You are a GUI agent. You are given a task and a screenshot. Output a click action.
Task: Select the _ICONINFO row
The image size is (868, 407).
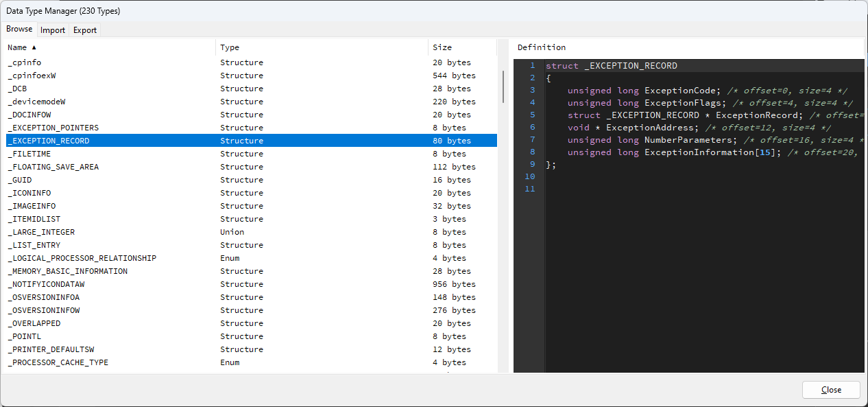(x=251, y=193)
